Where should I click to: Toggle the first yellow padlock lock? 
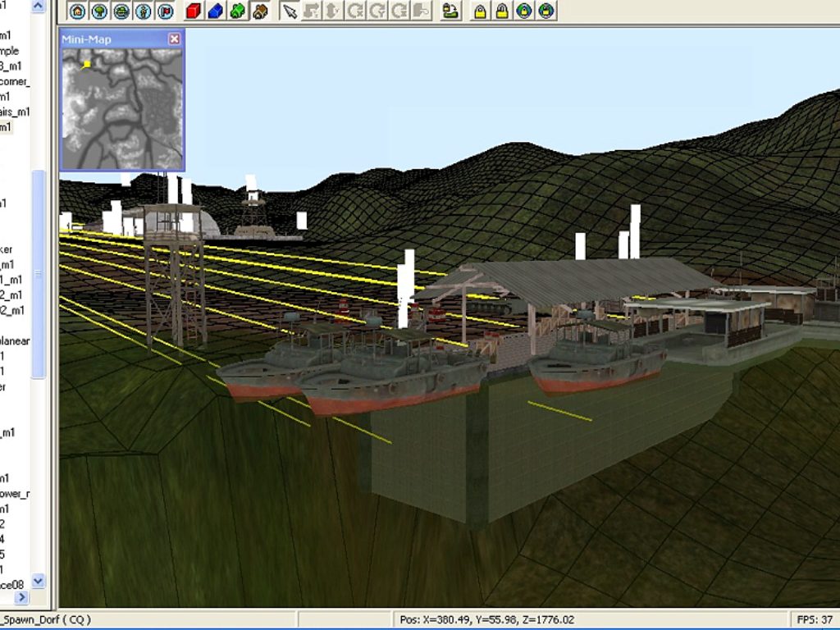tap(480, 11)
